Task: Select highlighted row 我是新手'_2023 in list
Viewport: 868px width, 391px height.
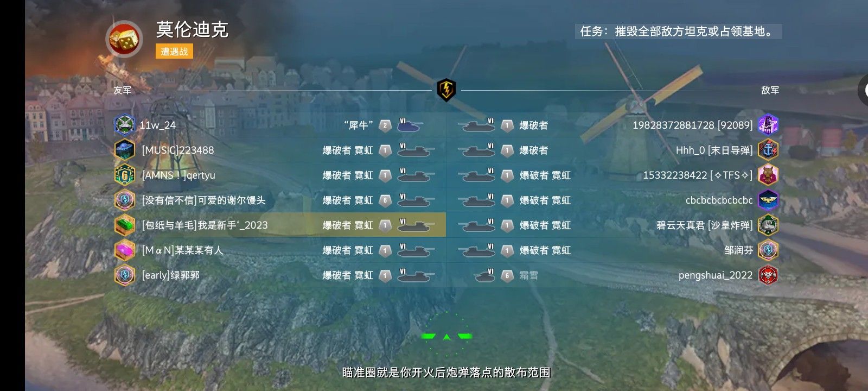Action: pos(279,225)
